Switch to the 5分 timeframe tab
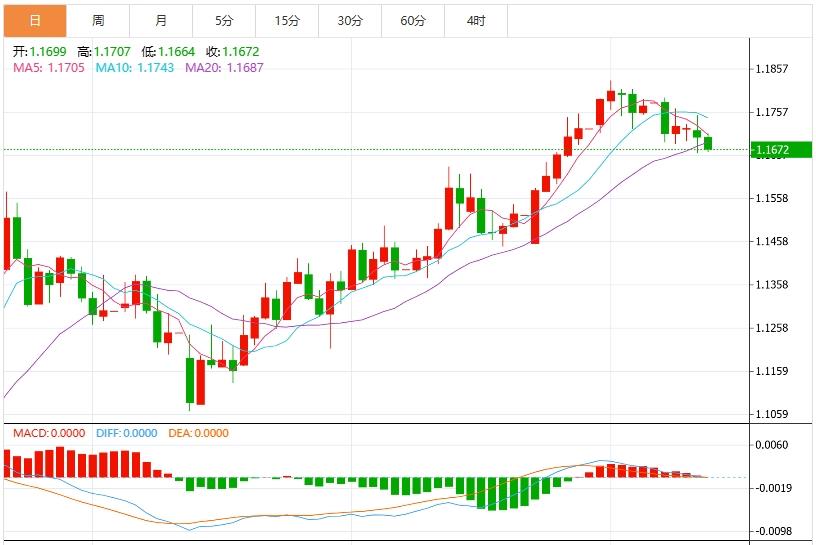 click(224, 20)
